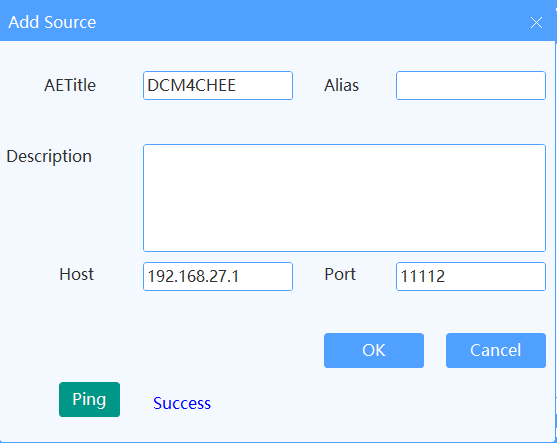Place cursor on the DCM4CHEE text value

tap(191, 86)
